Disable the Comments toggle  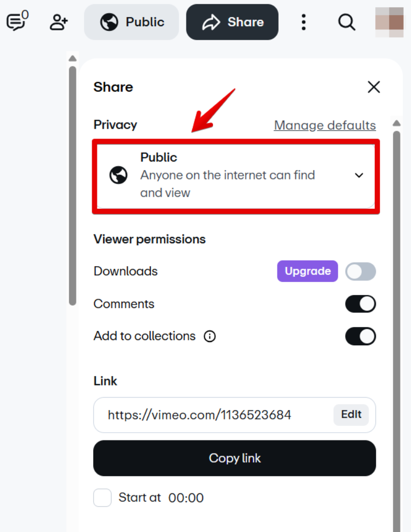click(360, 303)
